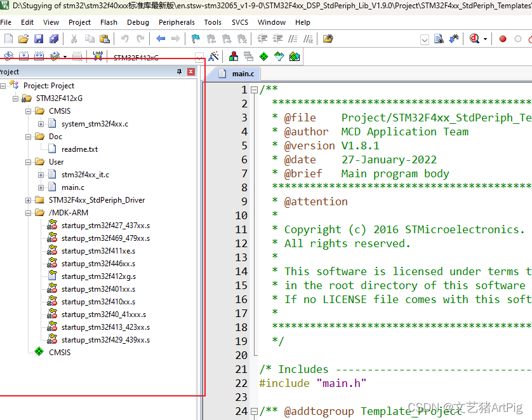
Task: Build the target files
Action: coord(23,57)
